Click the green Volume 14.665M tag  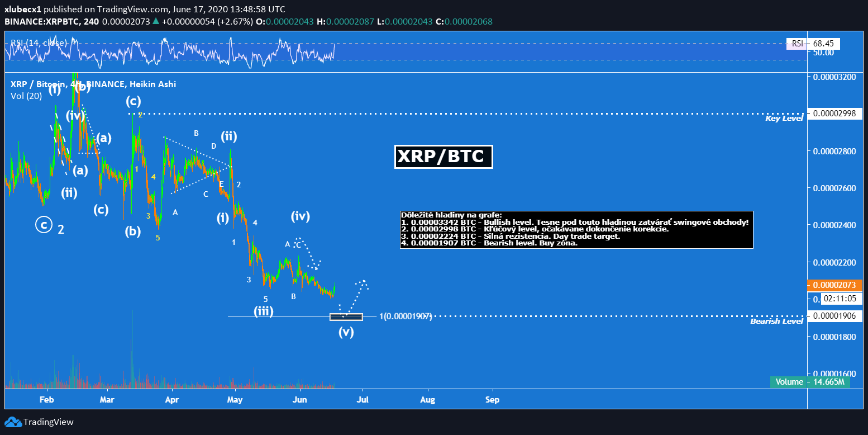point(810,382)
